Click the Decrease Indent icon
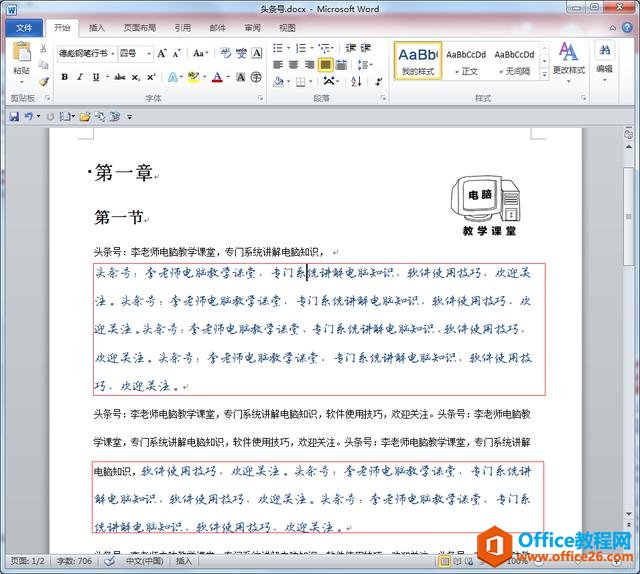Image resolution: width=640 pixels, height=574 pixels. point(350,48)
